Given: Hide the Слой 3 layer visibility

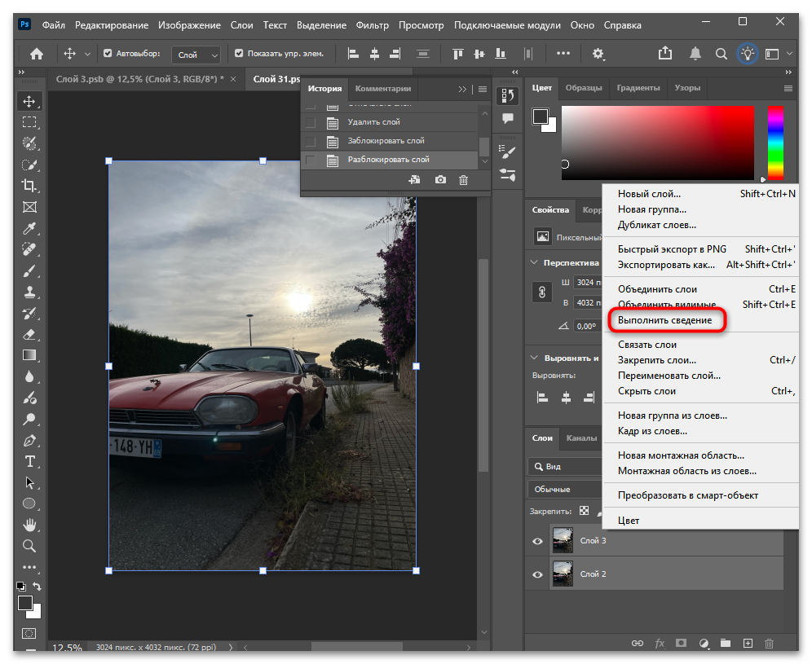Looking at the screenshot, I should click(x=537, y=541).
